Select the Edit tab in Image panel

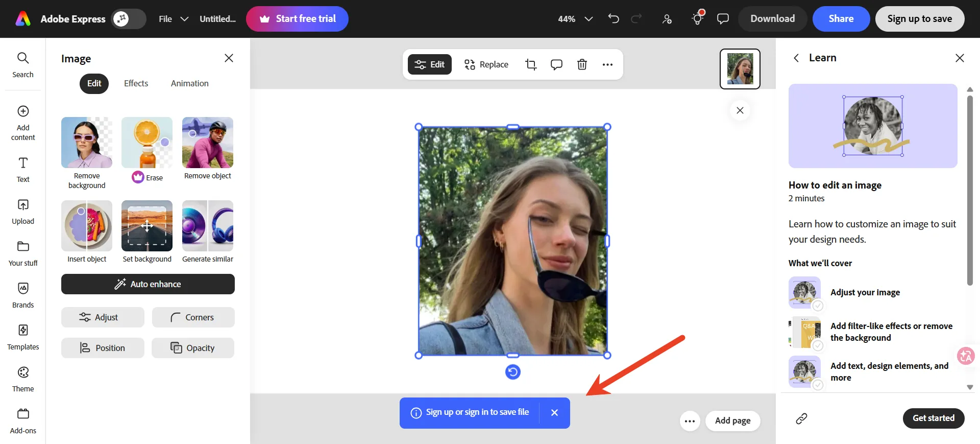tap(94, 83)
